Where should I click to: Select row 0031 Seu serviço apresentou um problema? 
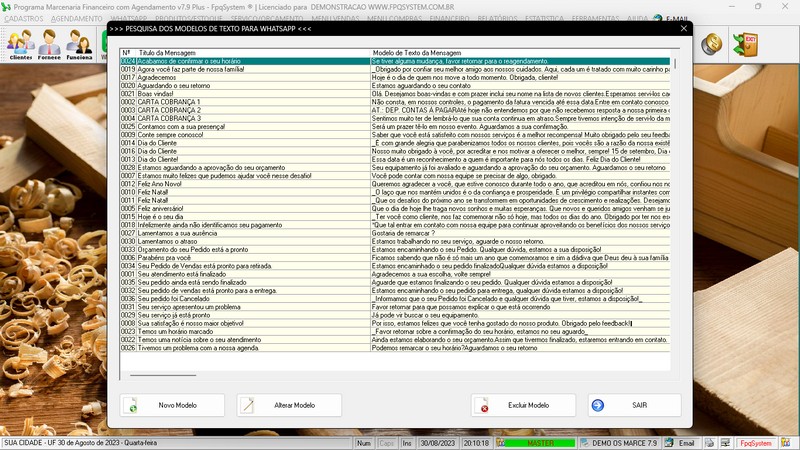(x=395, y=307)
